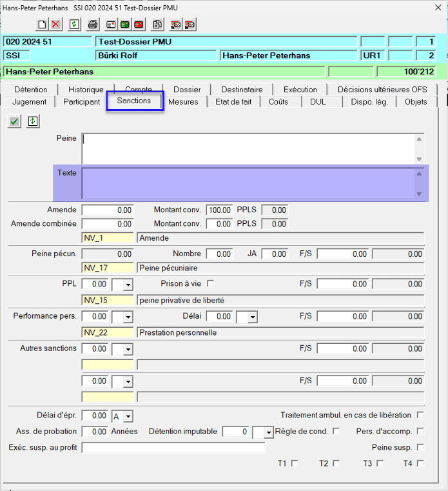Open the Performance pers. unit dropdown
The image size is (448, 491).
click(x=128, y=317)
